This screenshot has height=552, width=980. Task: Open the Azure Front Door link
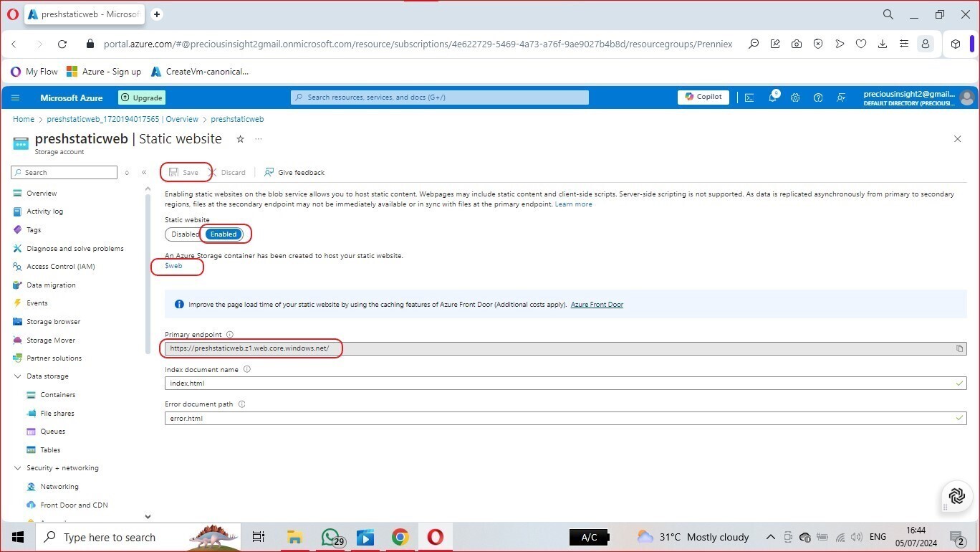coord(597,305)
